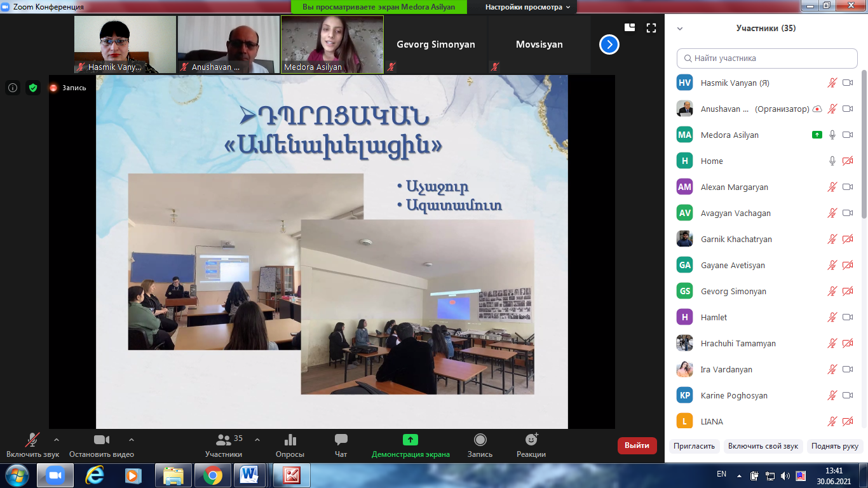Enter full screen mode icon
The width and height of the screenshot is (868, 488).
point(651,28)
